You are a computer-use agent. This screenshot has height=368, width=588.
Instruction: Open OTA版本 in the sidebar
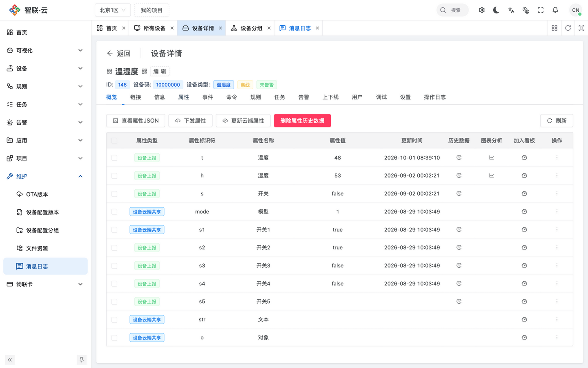(45, 194)
